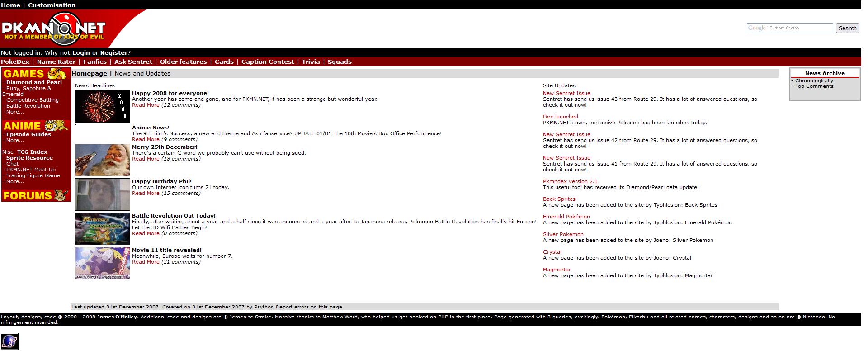The image size is (868, 355).
Task: Go to Home in top bar
Action: coord(10,5)
